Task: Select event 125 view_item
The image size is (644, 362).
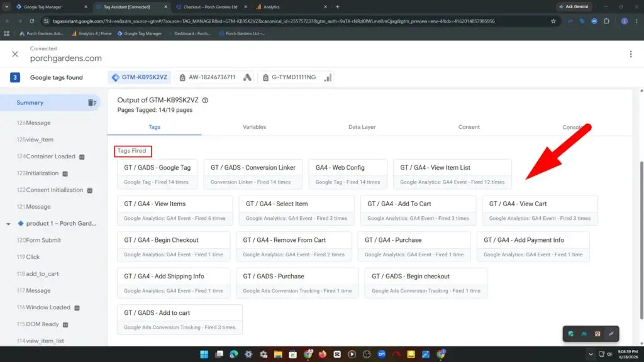Action: (35, 140)
